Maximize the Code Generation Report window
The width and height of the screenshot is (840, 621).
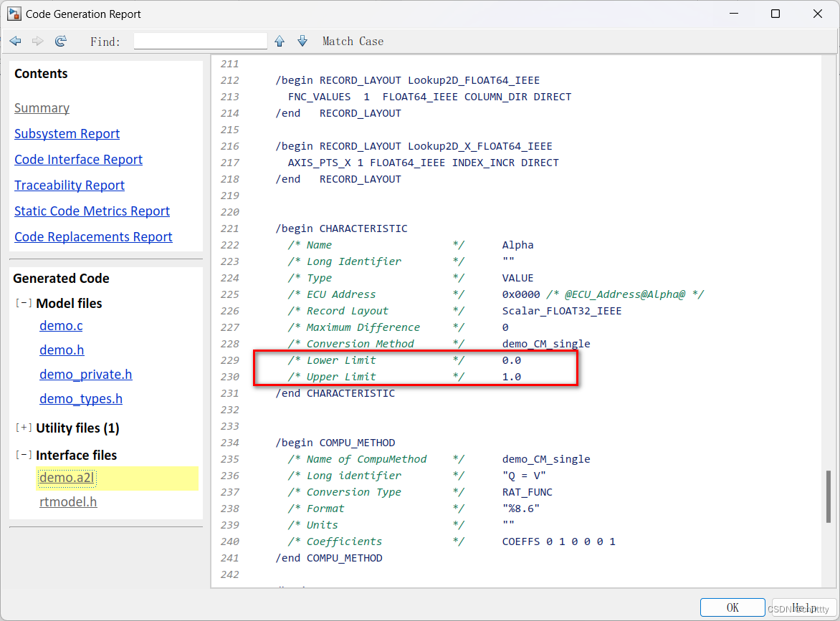tap(775, 14)
